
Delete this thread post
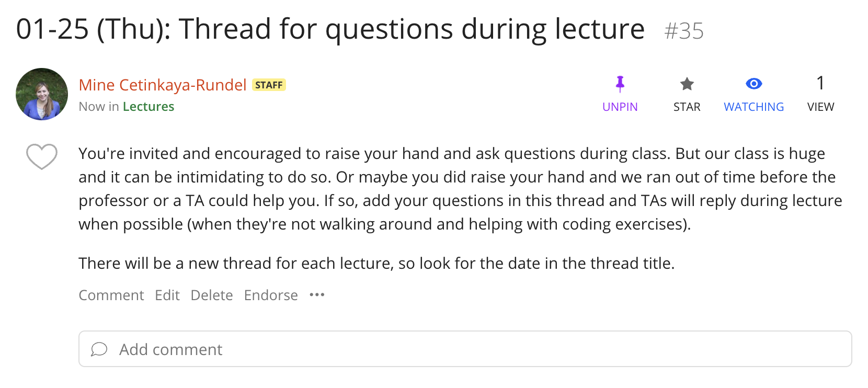[212, 295]
